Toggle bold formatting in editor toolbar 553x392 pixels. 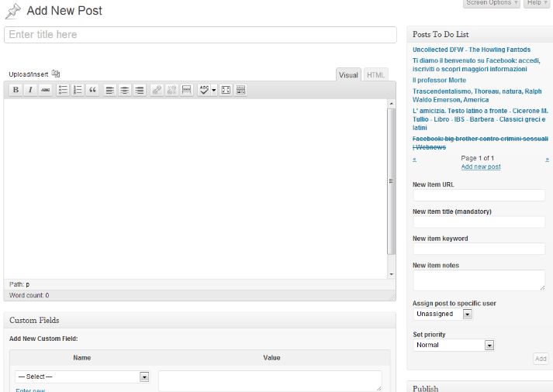(x=16, y=90)
